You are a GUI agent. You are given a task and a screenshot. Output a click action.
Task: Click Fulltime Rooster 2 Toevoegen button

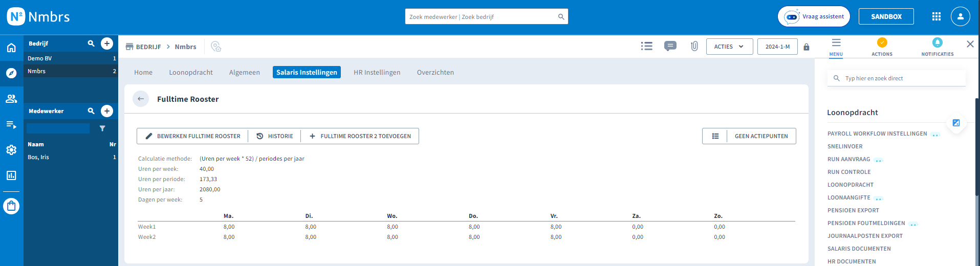(360, 136)
